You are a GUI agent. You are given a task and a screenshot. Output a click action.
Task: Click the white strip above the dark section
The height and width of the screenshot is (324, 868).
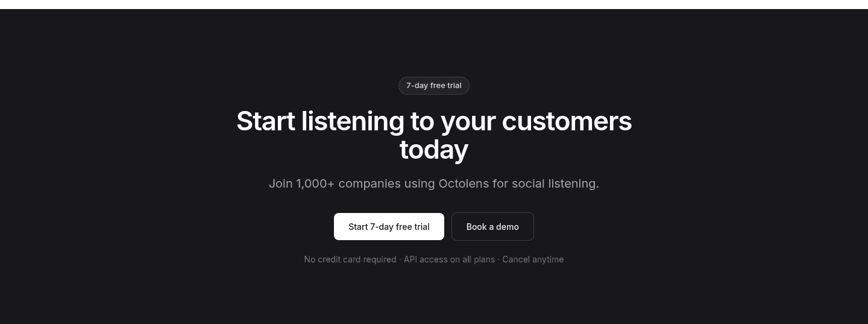434,4
